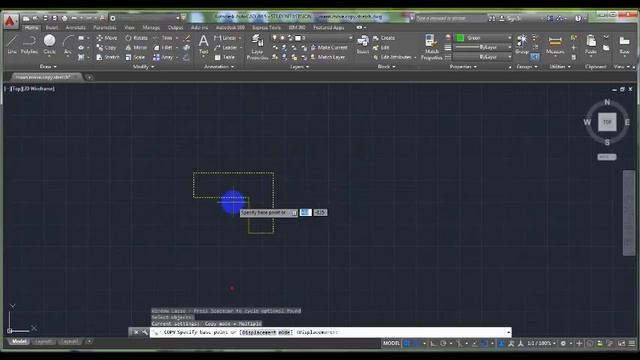The image size is (640, 360).
Task: Click the Mirror tool
Action: coord(136,48)
